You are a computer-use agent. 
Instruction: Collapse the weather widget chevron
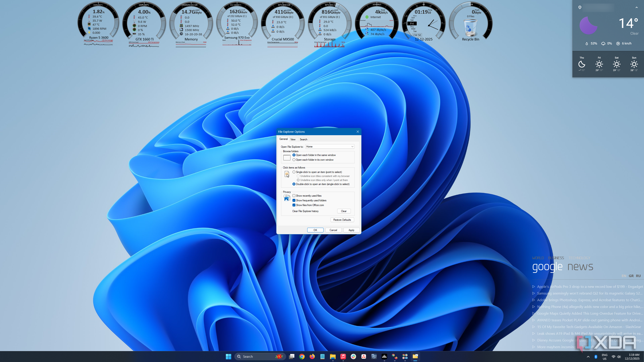[636, 7]
